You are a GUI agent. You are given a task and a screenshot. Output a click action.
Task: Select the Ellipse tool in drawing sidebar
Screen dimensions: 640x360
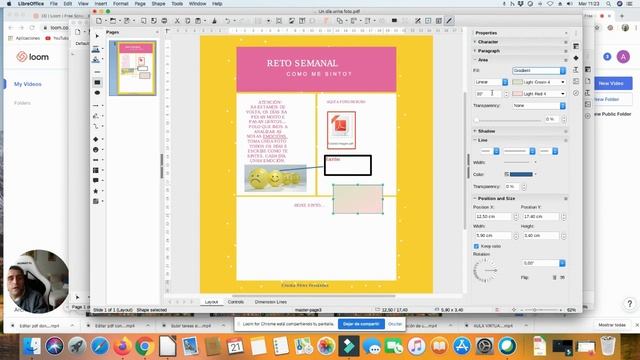coord(97,93)
